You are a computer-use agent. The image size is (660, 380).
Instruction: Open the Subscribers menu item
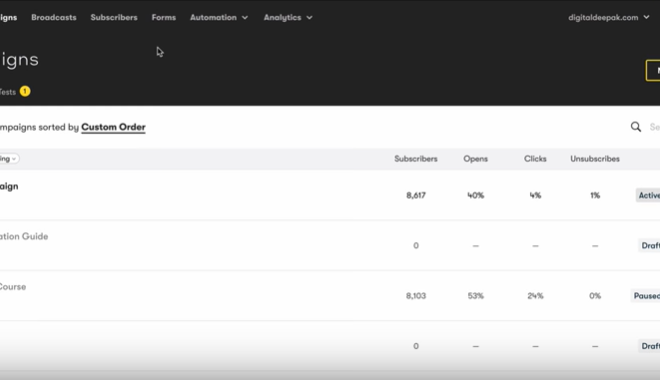(x=114, y=17)
